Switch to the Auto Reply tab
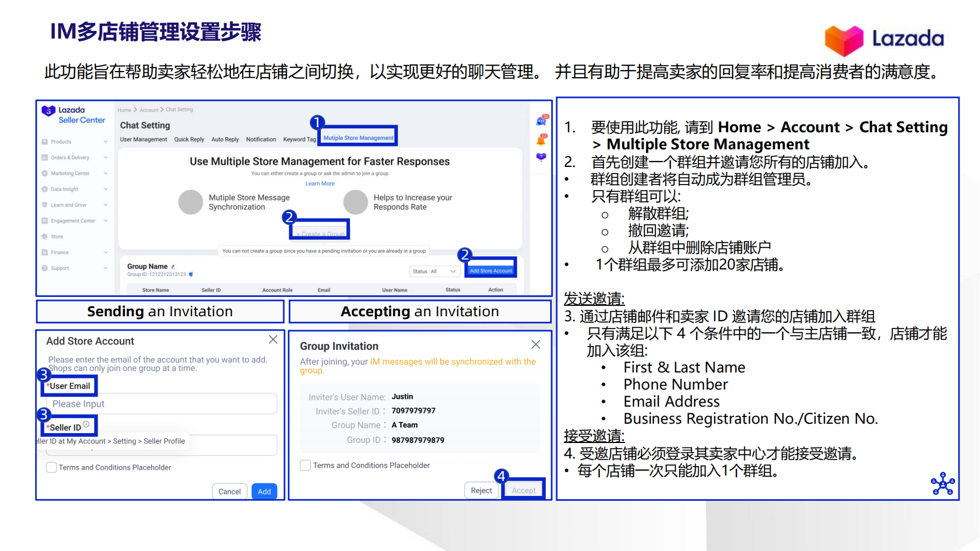980x551 pixels. (225, 139)
